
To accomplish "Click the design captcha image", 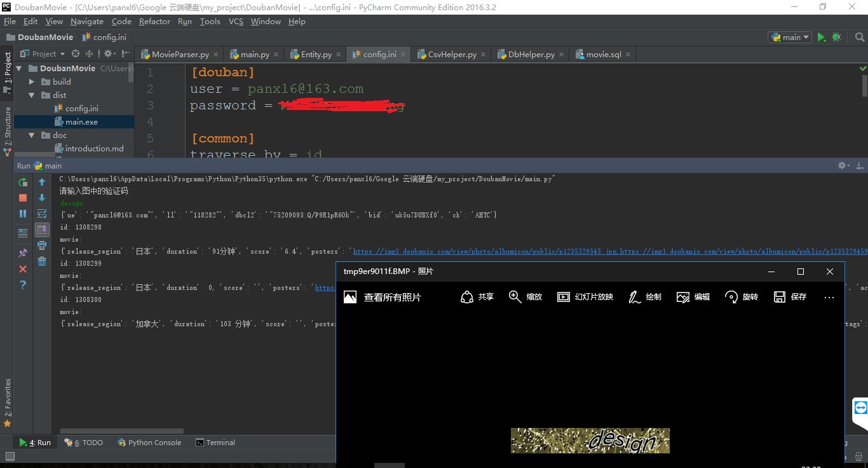I will pyautogui.click(x=590, y=440).
